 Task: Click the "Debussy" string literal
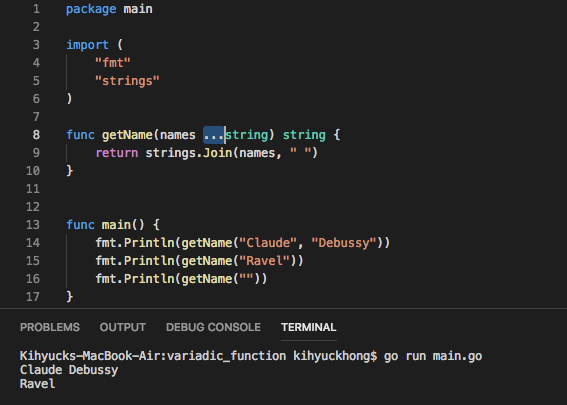tap(344, 243)
